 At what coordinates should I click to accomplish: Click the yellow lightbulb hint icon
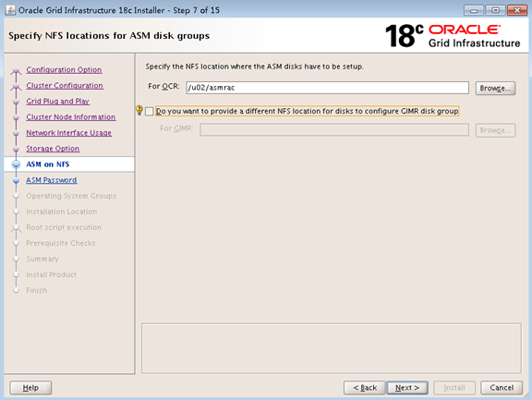139,110
